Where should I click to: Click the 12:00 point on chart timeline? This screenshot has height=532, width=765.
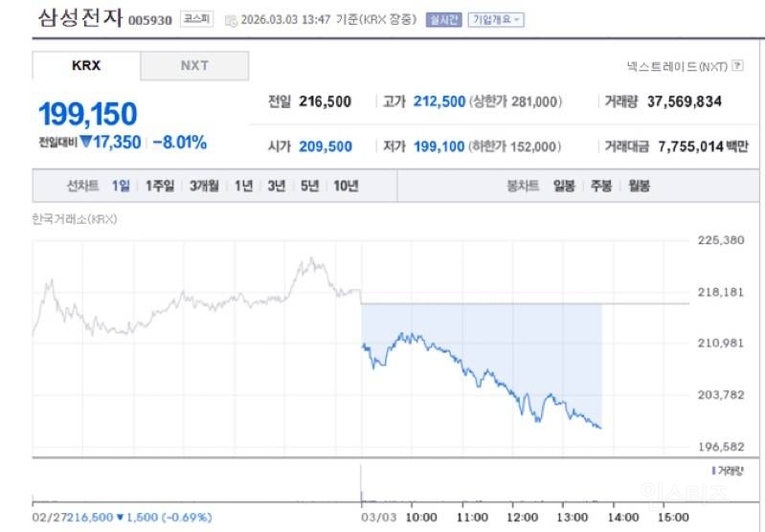[x=522, y=518]
